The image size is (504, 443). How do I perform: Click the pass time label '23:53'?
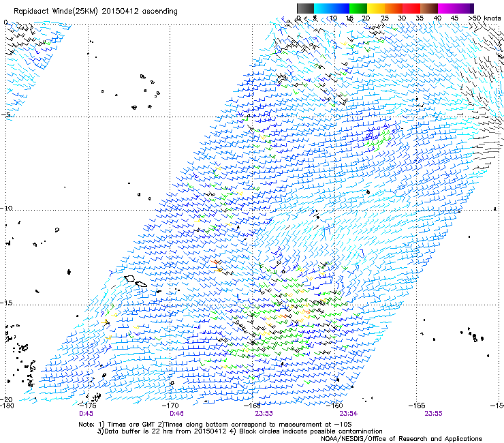(264, 414)
